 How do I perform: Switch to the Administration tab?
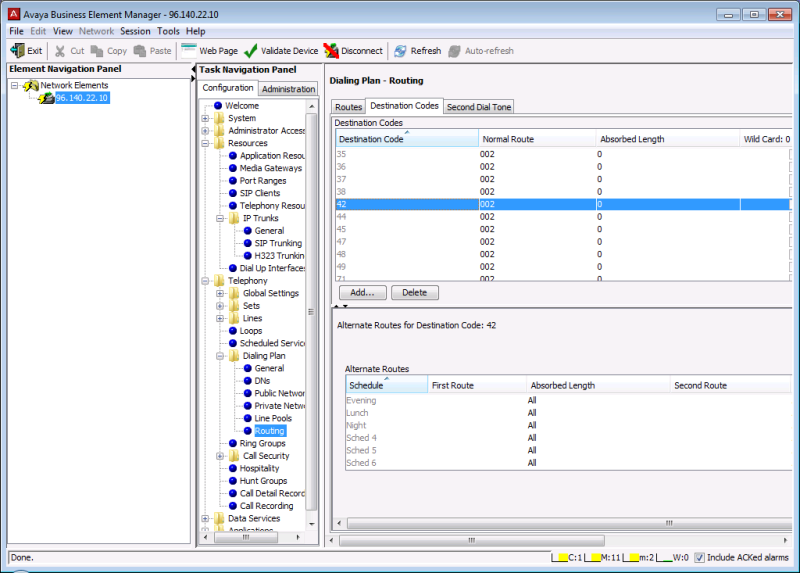pyautogui.click(x=288, y=89)
